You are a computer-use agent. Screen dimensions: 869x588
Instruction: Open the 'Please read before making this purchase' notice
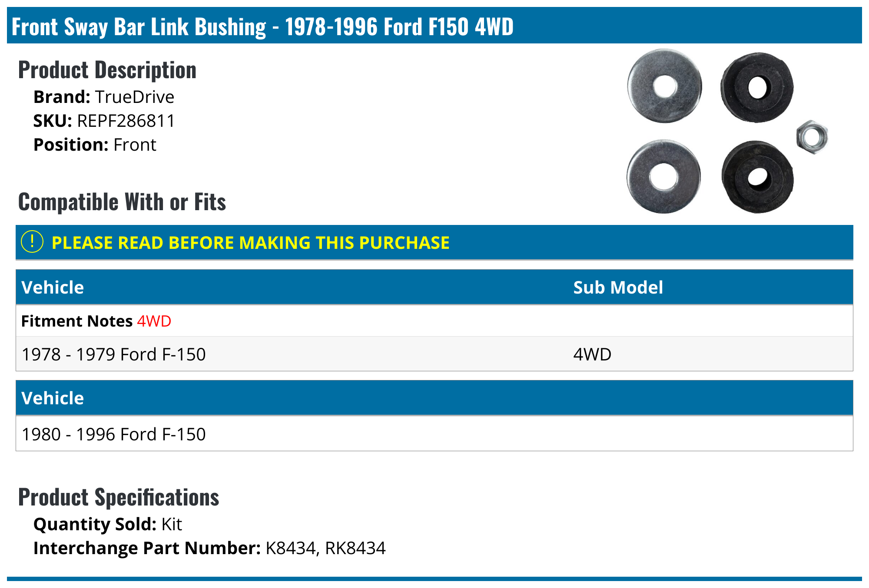coord(250,243)
